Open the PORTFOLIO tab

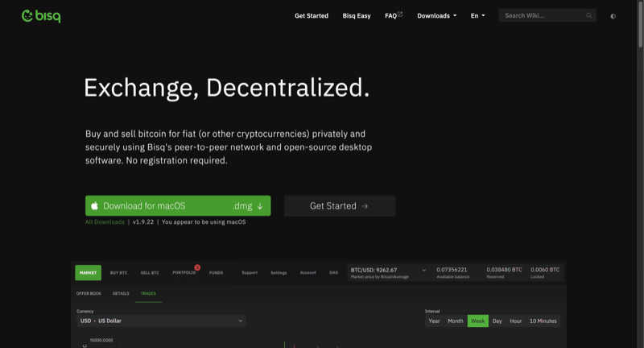184,273
